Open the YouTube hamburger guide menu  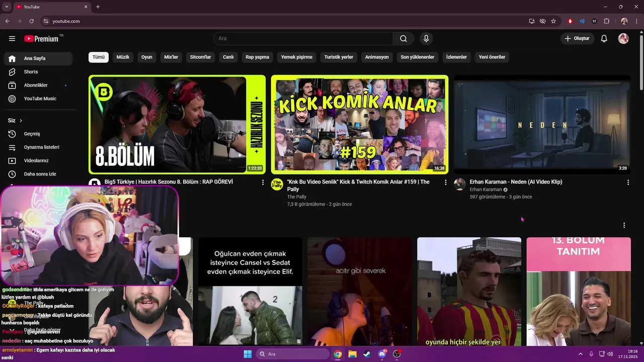[x=12, y=39]
